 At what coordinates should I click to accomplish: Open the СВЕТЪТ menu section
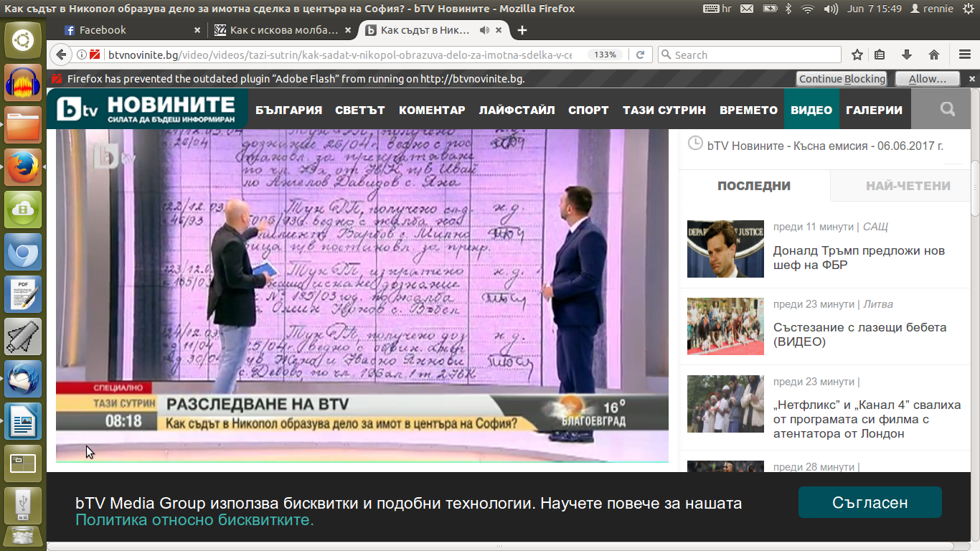(x=360, y=110)
